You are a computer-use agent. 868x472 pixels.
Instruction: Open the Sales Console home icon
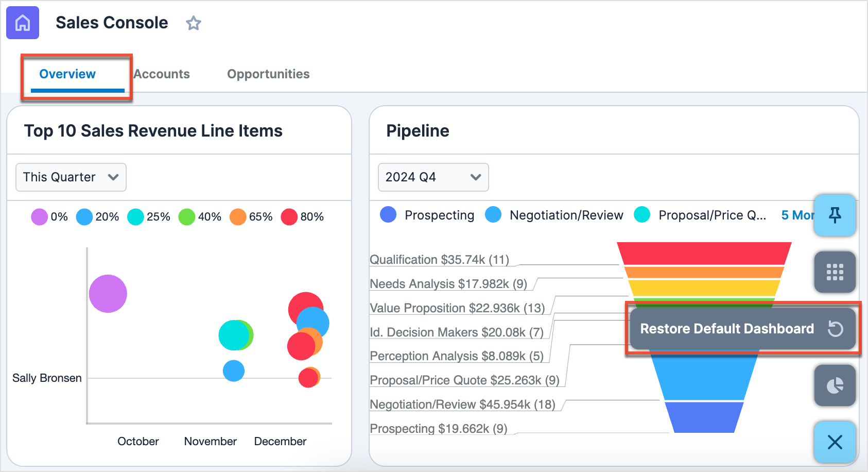(x=22, y=22)
